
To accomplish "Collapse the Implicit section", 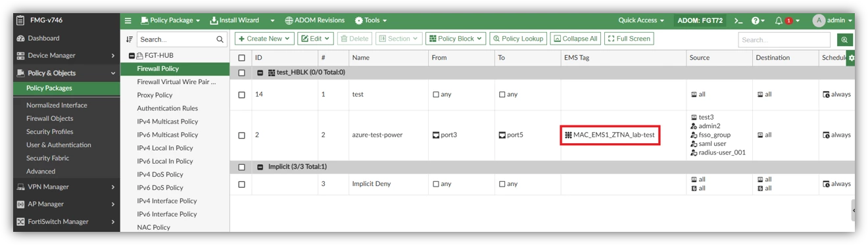I will pyautogui.click(x=260, y=167).
